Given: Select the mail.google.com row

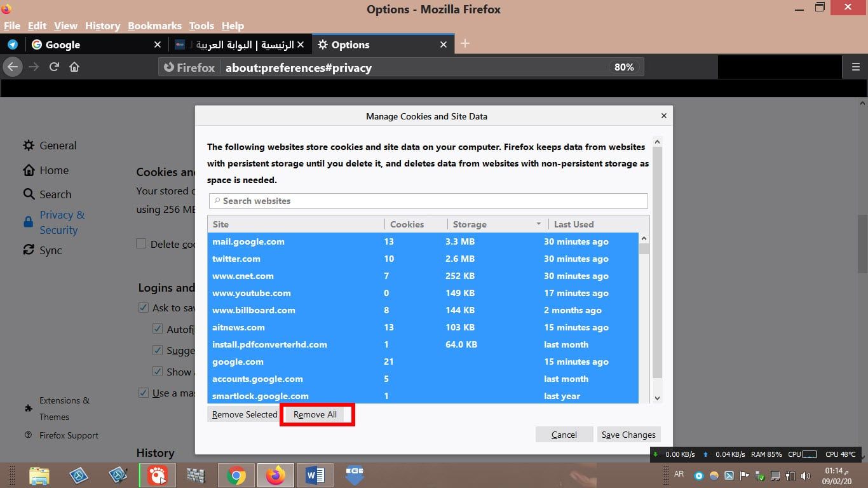Looking at the screenshot, I should [x=423, y=241].
